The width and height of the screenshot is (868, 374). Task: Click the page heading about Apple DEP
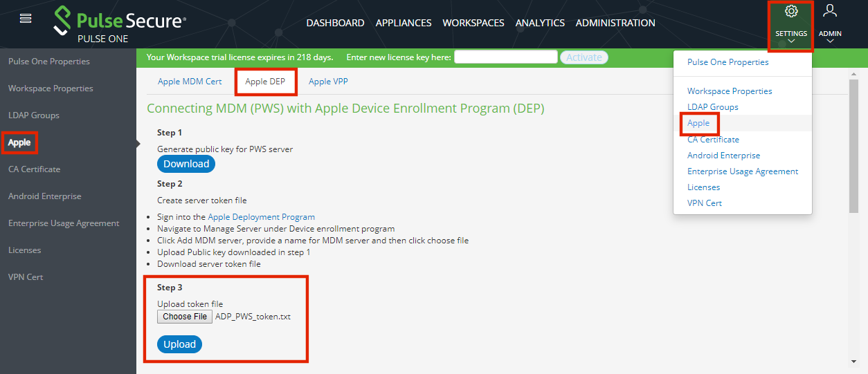pos(345,109)
